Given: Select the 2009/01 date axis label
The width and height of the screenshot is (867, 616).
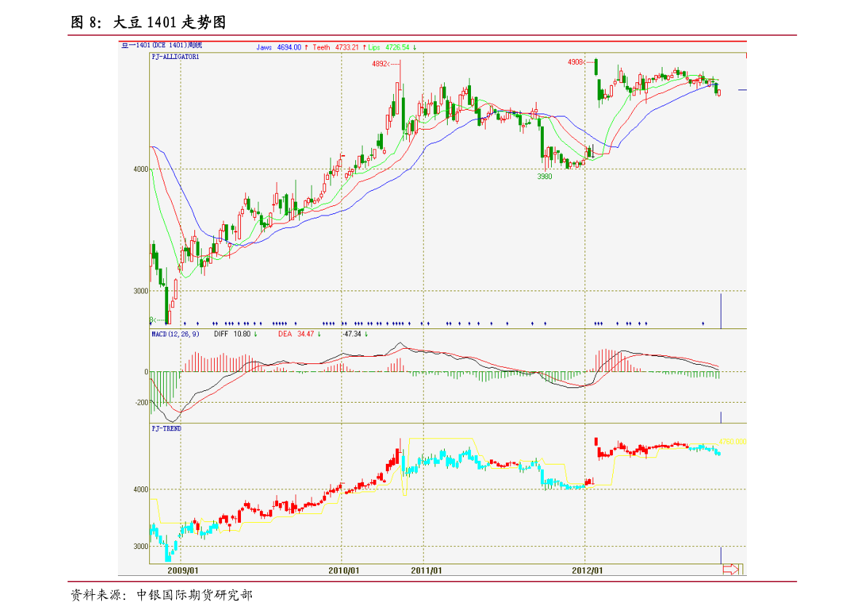Looking at the screenshot, I should (183, 570).
